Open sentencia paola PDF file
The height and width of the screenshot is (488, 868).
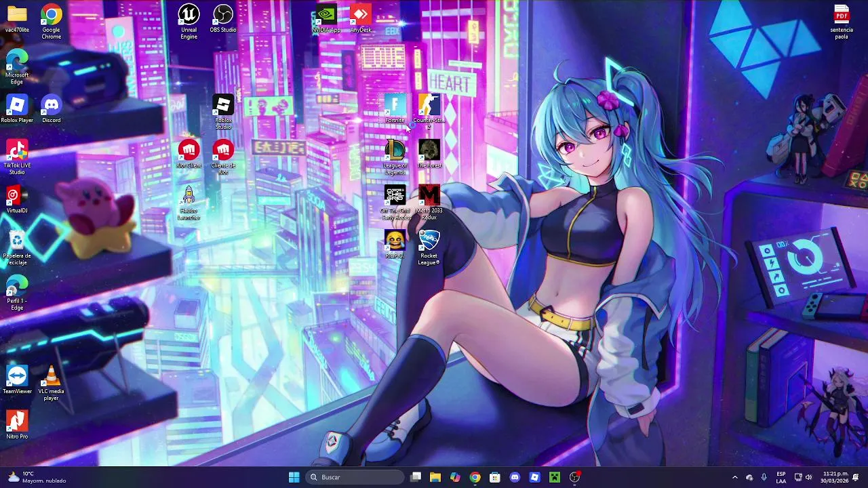pos(842,21)
